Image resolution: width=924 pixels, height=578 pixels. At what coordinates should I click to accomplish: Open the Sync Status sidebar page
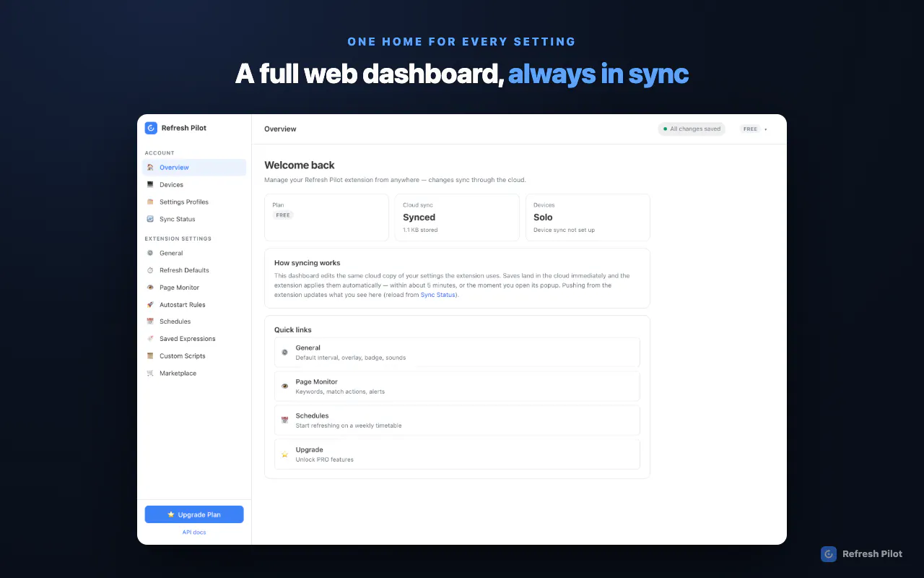click(194, 219)
